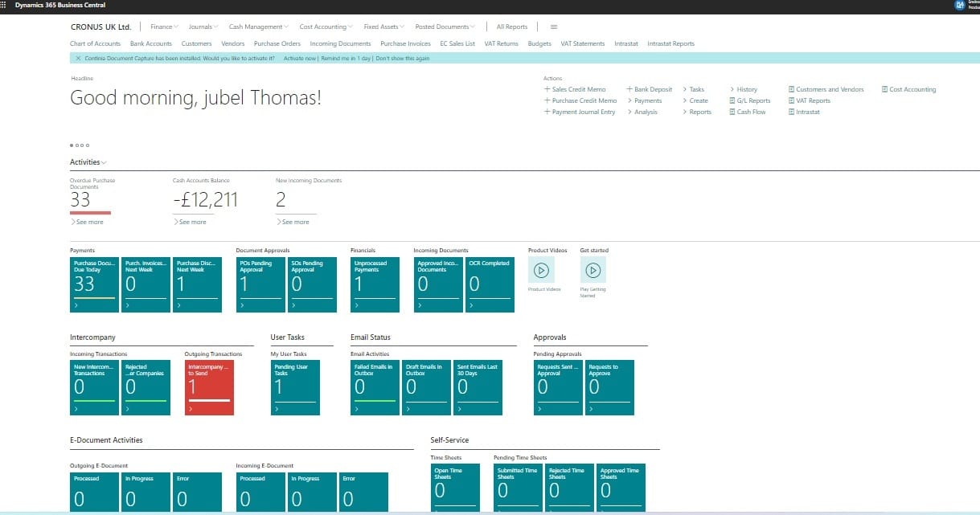Click plus icon for Sales Credit Memo

pyautogui.click(x=547, y=89)
